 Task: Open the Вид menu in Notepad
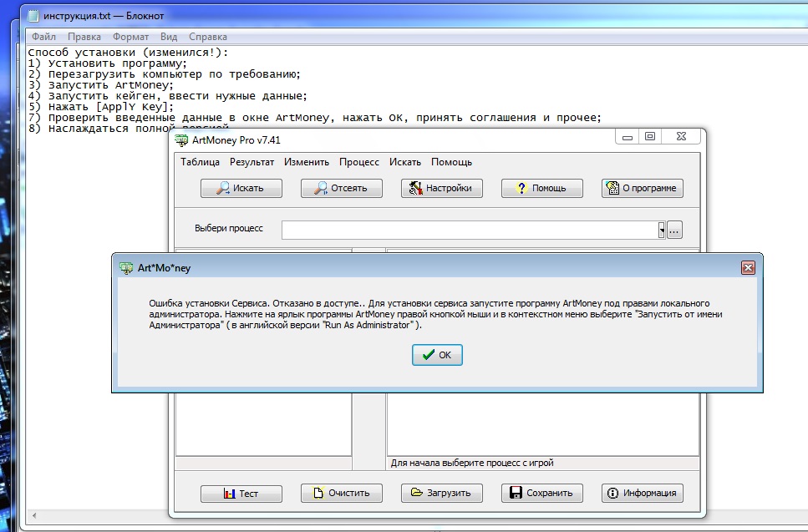coord(169,37)
